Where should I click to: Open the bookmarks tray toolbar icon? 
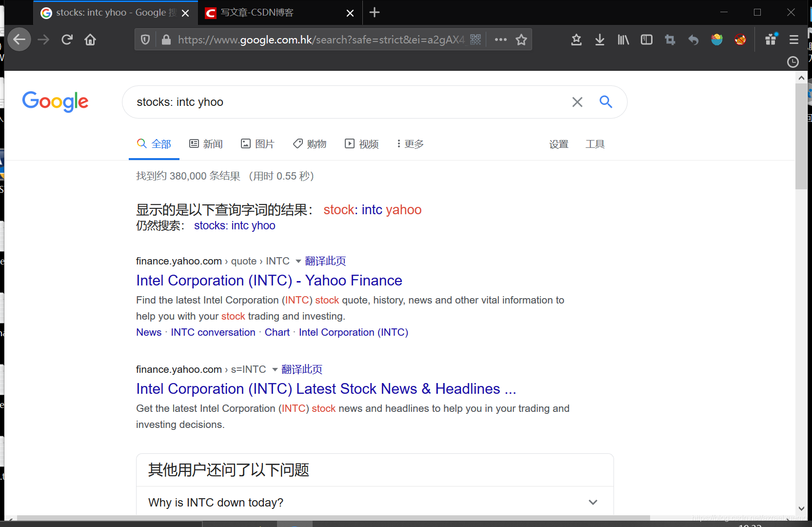click(x=576, y=40)
